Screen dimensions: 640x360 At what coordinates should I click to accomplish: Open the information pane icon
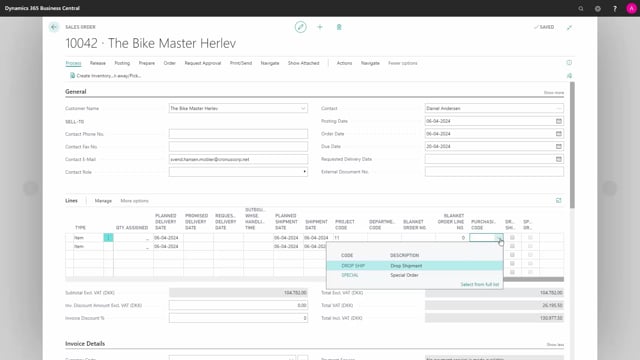tap(569, 63)
